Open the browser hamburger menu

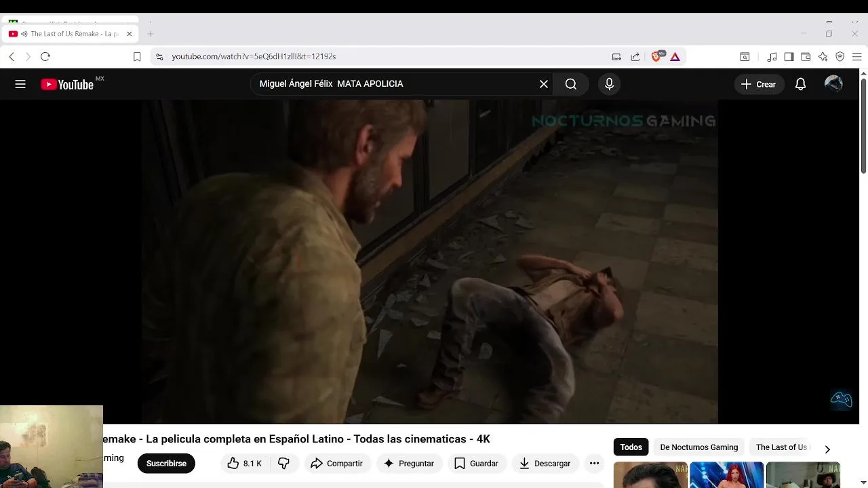click(x=856, y=57)
